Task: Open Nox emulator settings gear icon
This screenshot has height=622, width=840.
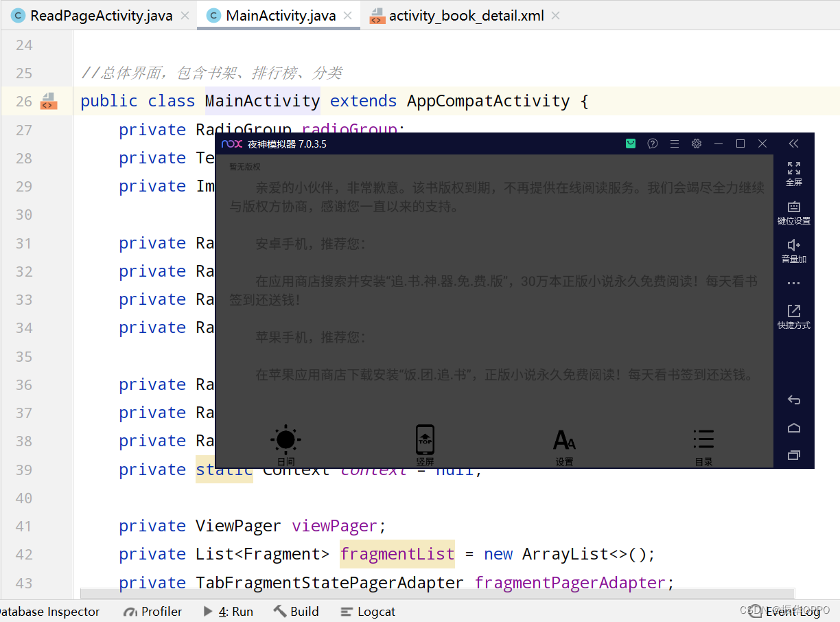Action: (x=697, y=143)
